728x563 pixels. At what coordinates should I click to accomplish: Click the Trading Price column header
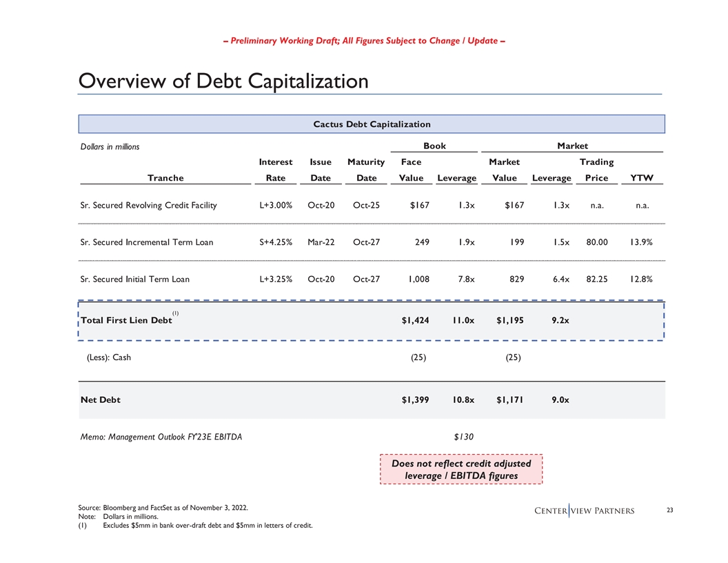point(596,170)
